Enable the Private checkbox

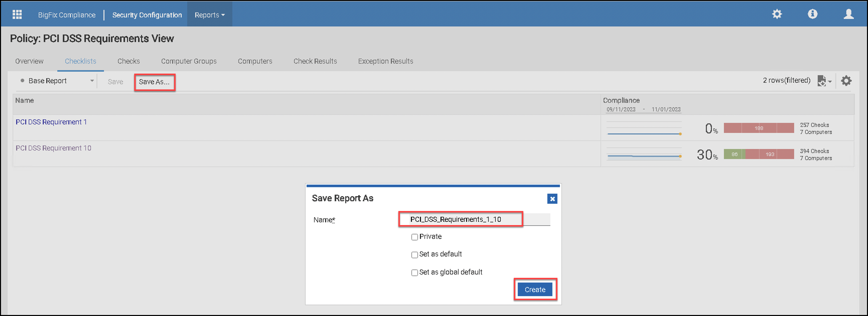[x=414, y=237]
